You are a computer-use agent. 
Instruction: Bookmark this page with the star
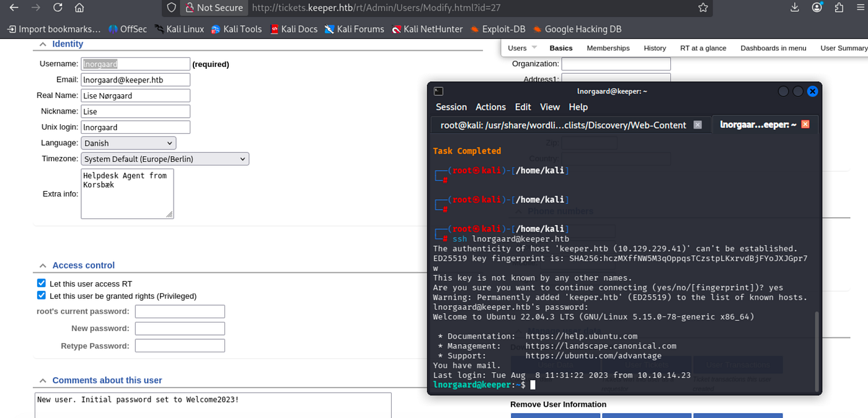click(702, 7)
